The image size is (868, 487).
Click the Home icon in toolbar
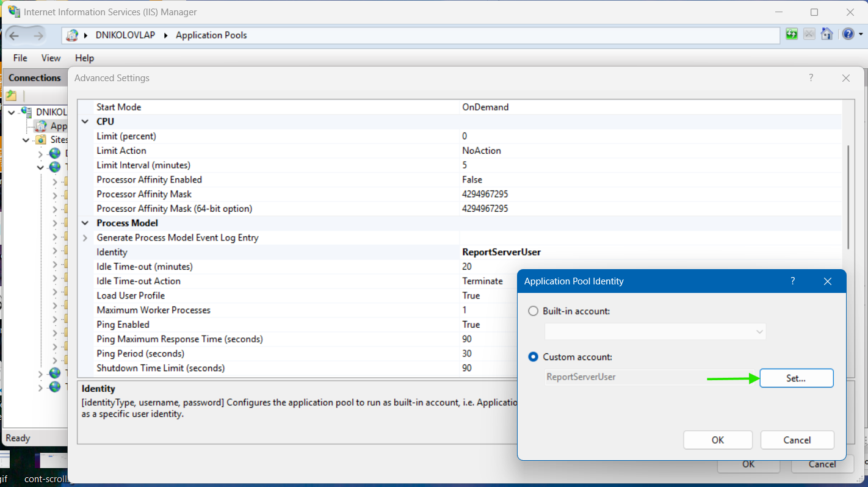pyautogui.click(x=826, y=34)
